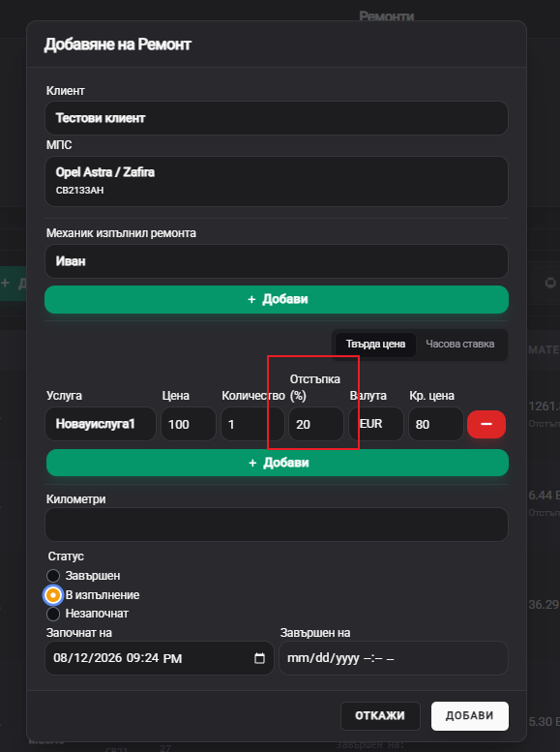Switch to the Твърда цена tab

coord(375,344)
